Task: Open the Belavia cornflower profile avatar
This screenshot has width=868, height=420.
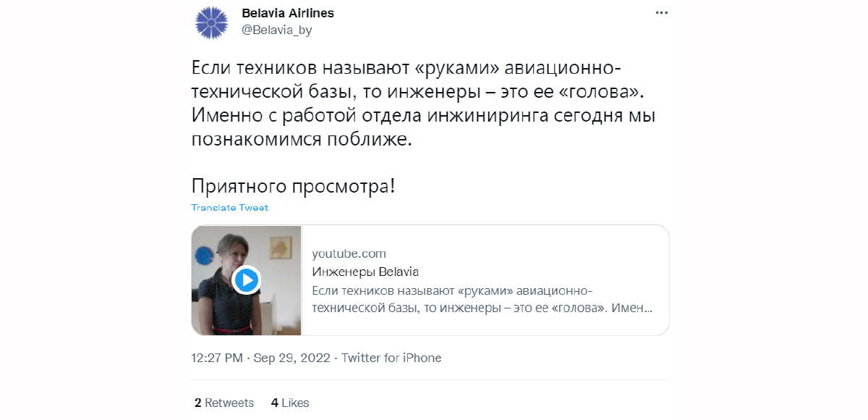Action: [x=212, y=22]
